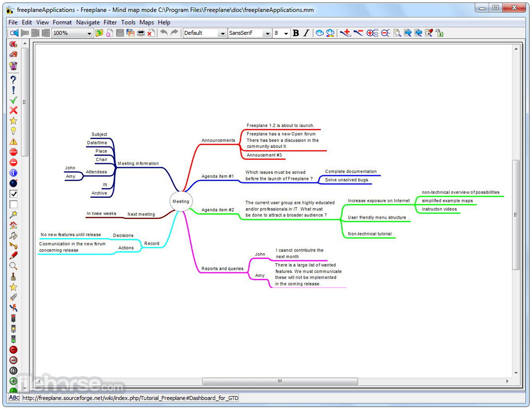This screenshot has width=532, height=409.
Task: Select the Announcements node
Action: [218, 140]
